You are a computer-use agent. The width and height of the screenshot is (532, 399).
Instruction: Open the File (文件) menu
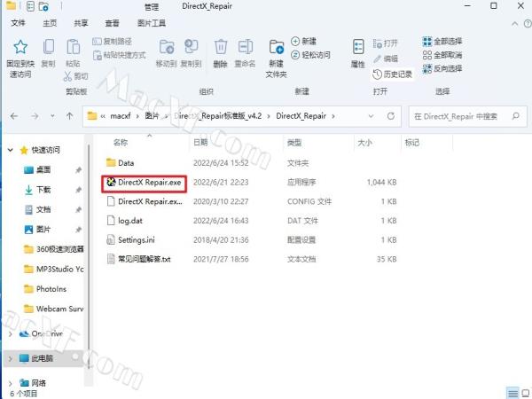coord(18,23)
